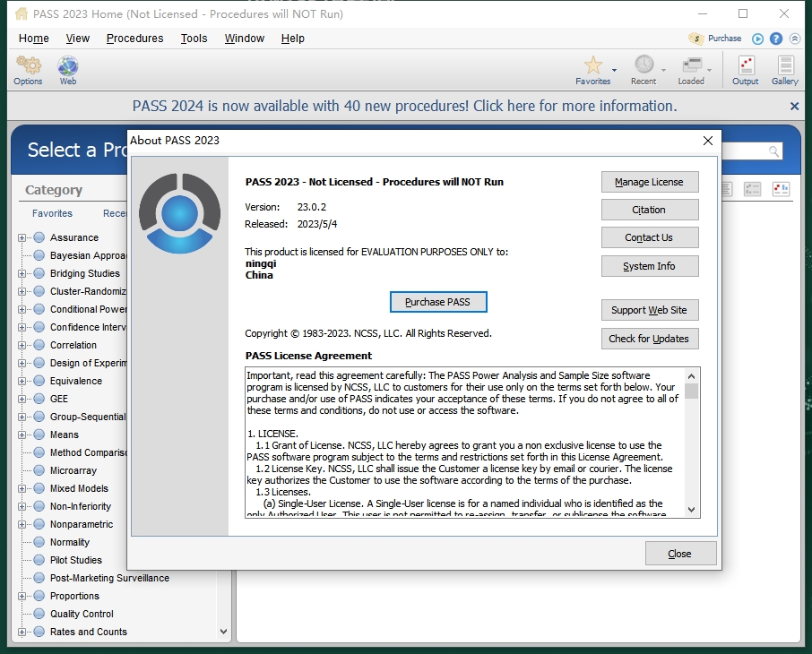
Task: Expand the GEE tree node
Action: (22, 399)
